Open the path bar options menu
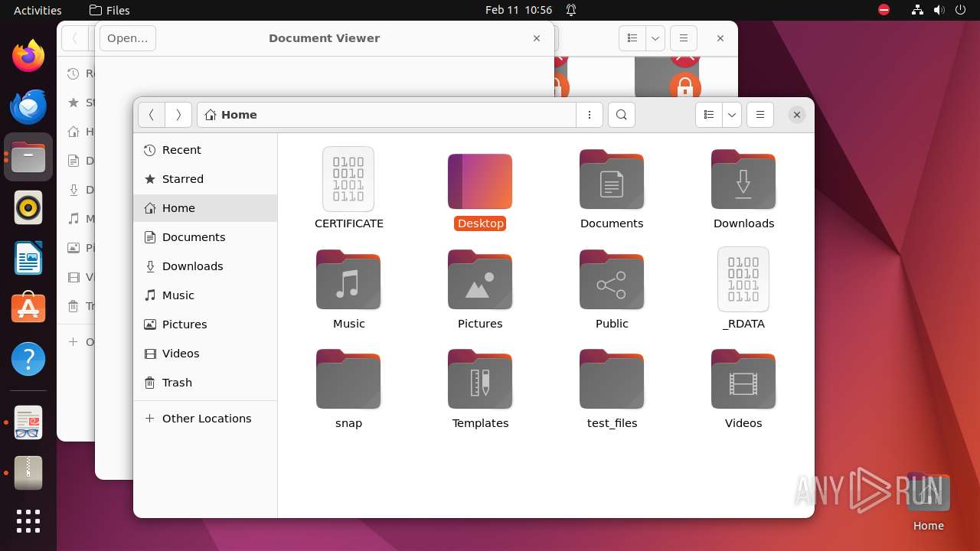Screen dimensions: 980x551 pos(590,115)
